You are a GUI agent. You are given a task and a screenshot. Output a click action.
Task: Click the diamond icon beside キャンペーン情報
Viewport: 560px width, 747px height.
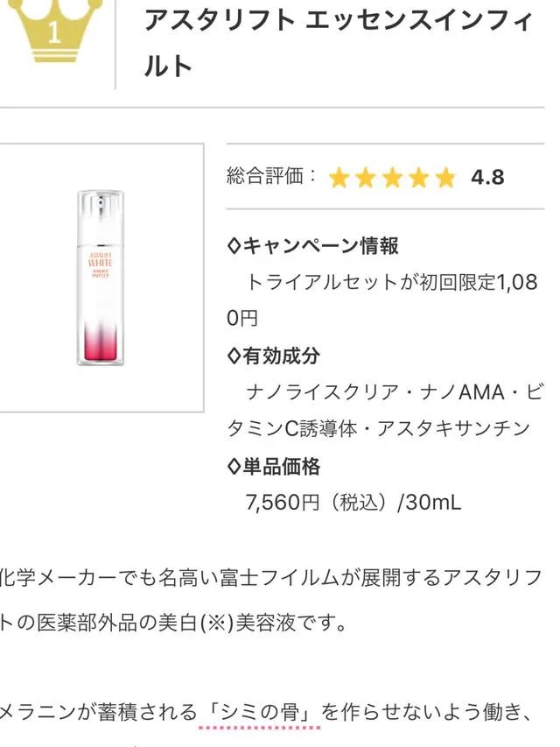[234, 246]
